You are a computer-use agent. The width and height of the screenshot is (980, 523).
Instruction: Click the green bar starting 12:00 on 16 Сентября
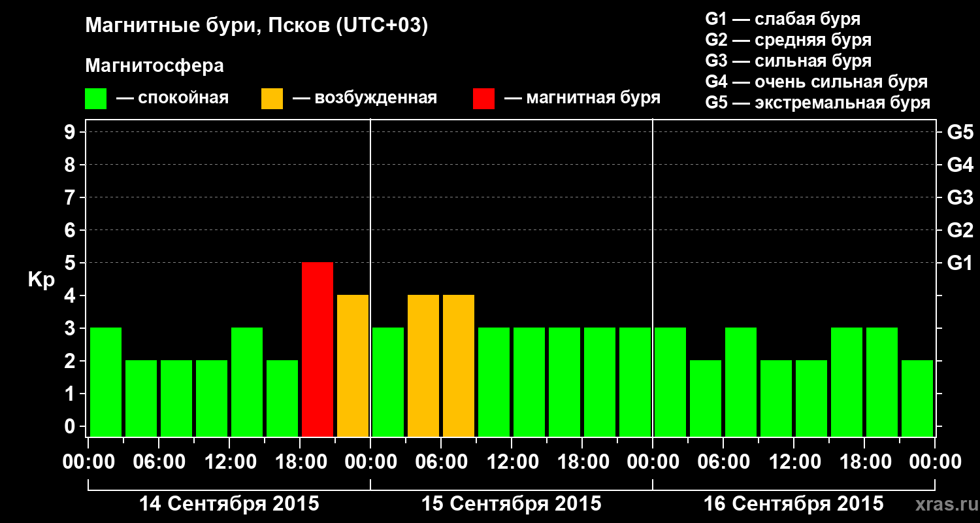point(811,399)
